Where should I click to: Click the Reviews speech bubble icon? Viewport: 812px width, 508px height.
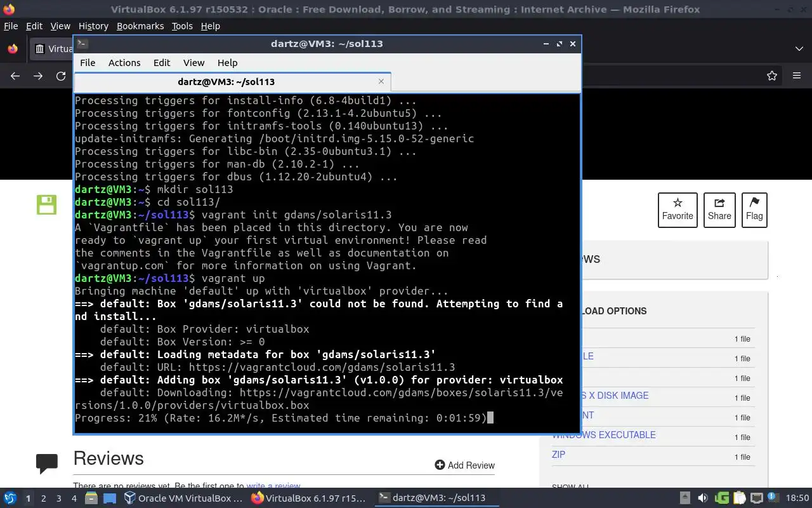point(47,464)
